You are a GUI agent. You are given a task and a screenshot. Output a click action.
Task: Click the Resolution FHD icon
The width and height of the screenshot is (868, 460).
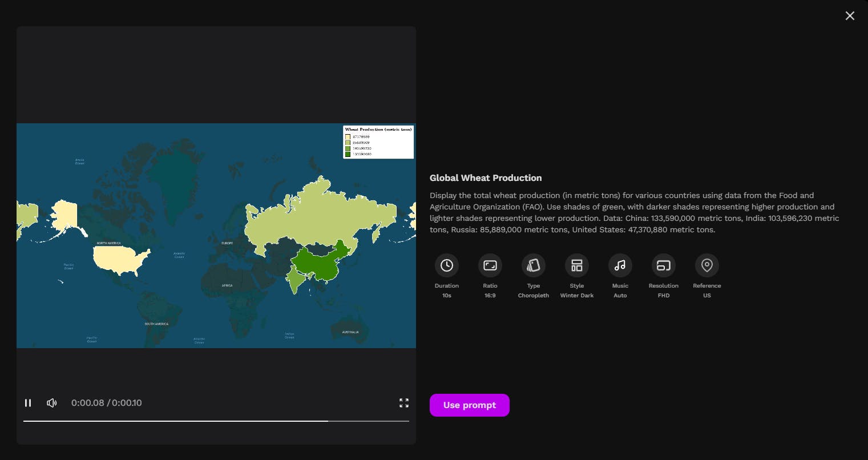[x=663, y=265]
